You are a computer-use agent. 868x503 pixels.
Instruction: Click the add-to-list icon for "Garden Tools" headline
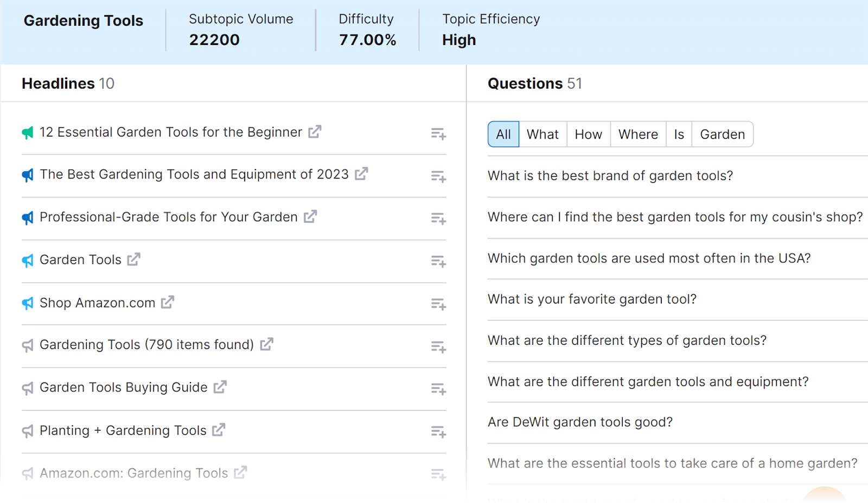point(438,261)
